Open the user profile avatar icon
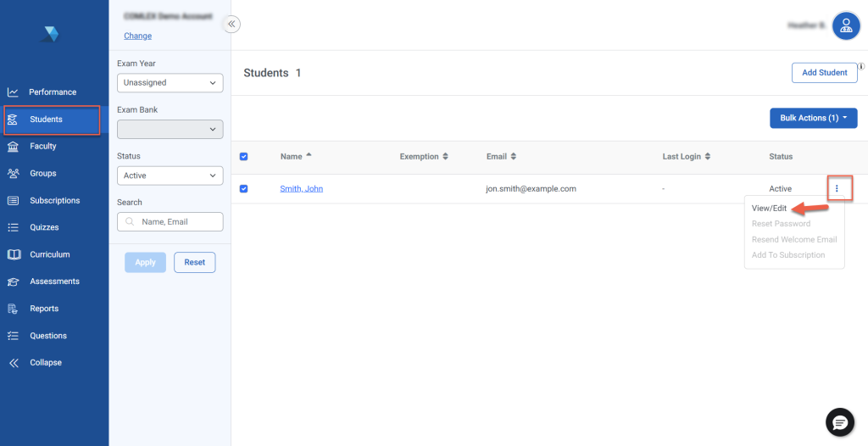868x446 pixels. 845,26
